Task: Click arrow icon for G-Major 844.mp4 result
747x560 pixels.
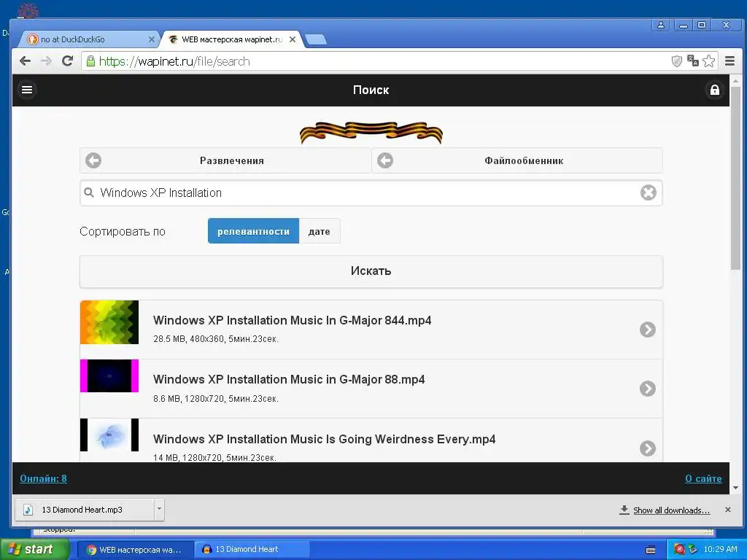Action: click(648, 330)
